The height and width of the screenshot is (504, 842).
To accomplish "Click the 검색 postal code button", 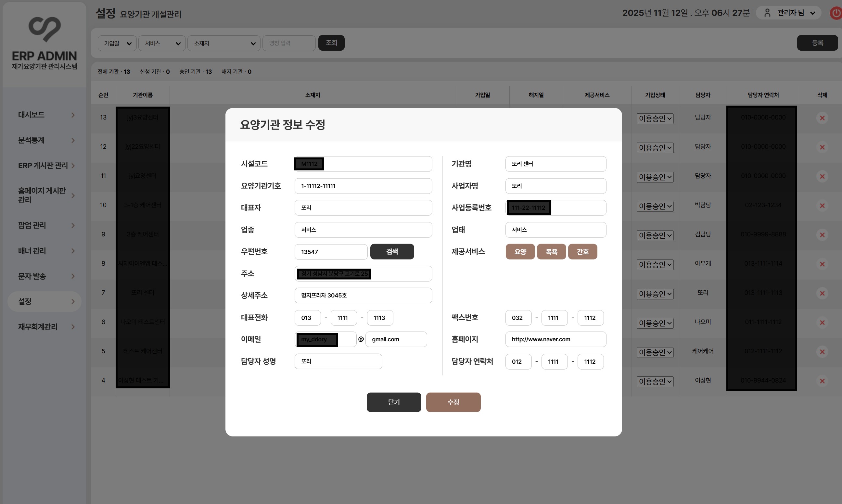I will point(392,252).
